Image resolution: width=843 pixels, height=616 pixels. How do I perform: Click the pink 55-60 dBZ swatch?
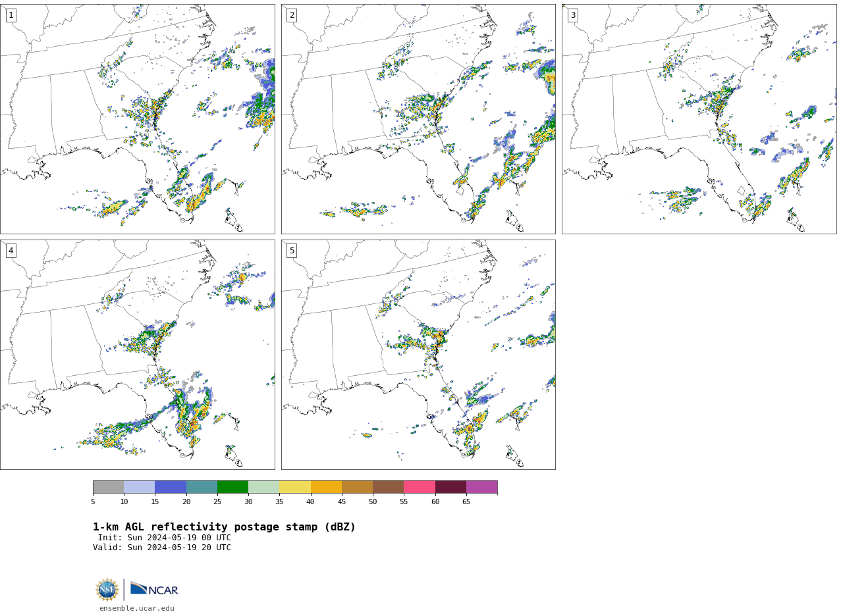[420, 487]
